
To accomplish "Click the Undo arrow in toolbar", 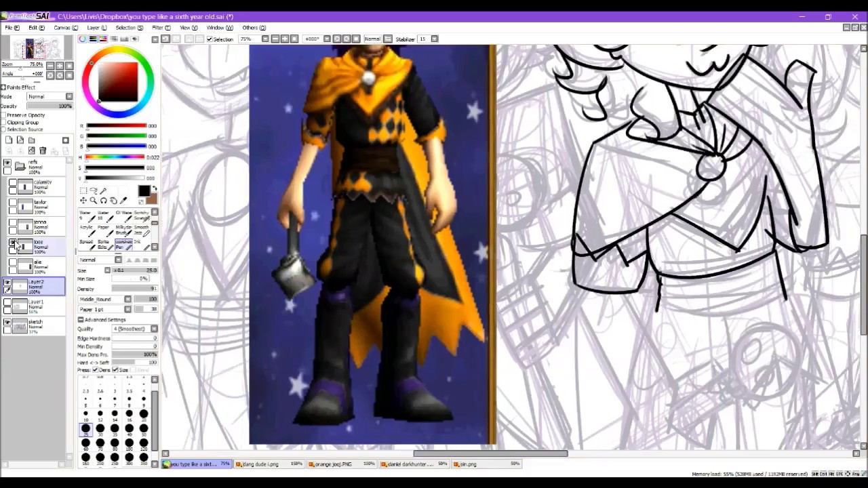I will pyautogui.click(x=165, y=39).
